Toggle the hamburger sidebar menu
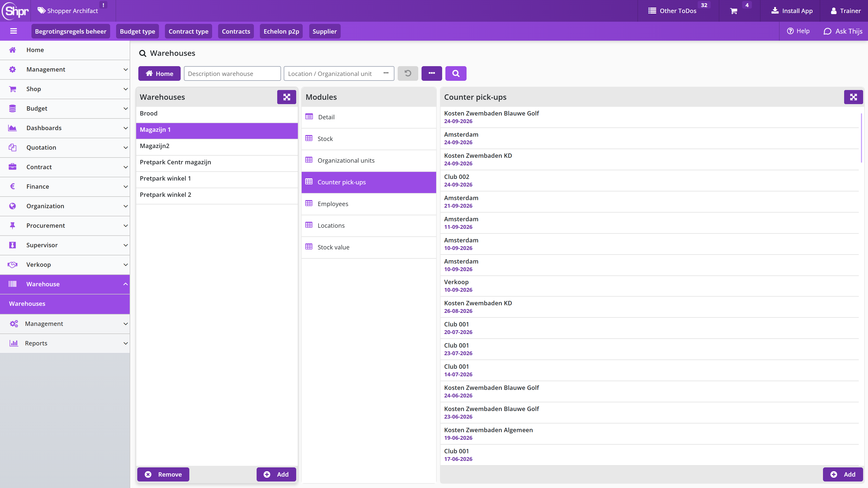The width and height of the screenshot is (868, 488). click(x=14, y=31)
